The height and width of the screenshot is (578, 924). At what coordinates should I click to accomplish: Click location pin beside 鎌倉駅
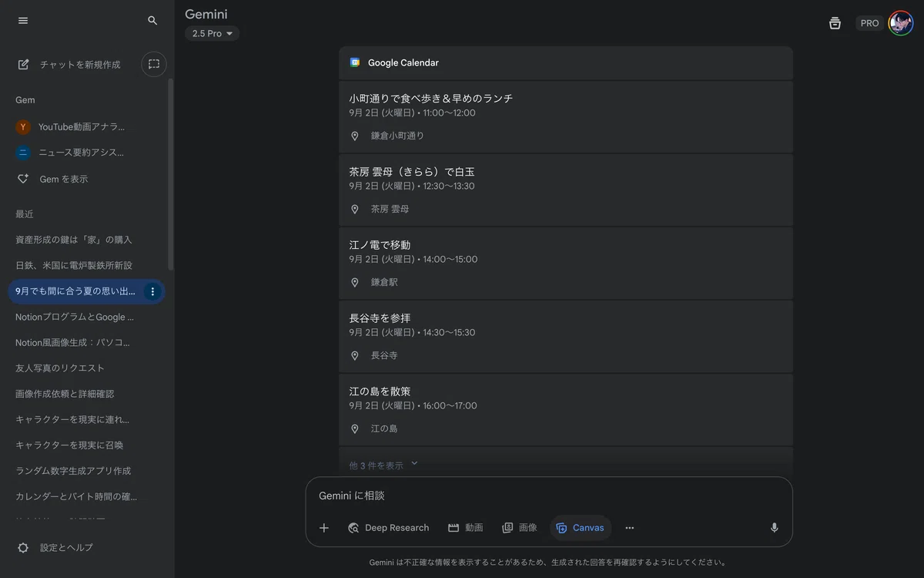click(x=355, y=282)
